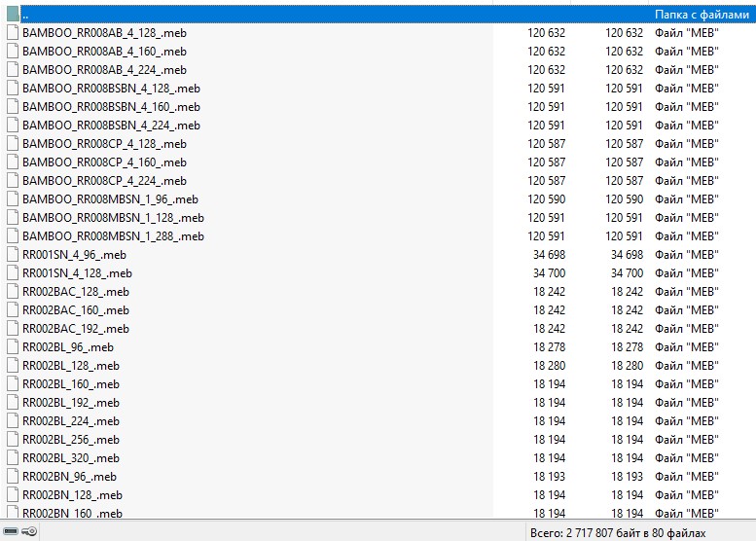Click first size value 18 278 of RR002BL_96_.meb
Image resolution: width=756 pixels, height=541 pixels.
coord(549,347)
